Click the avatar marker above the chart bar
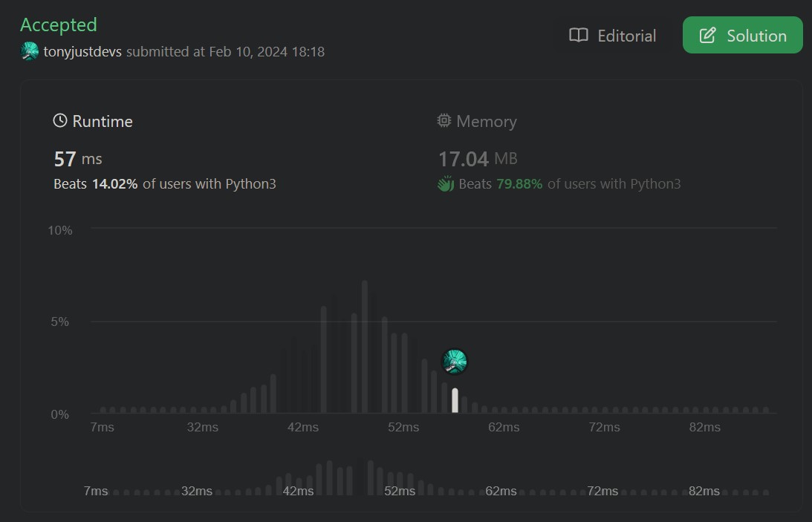This screenshot has width=812, height=522. click(x=455, y=361)
